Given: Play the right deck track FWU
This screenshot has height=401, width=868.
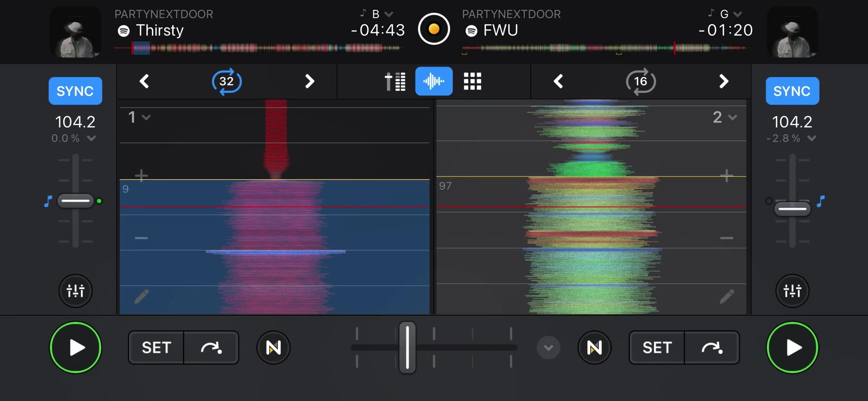Looking at the screenshot, I should (792, 348).
